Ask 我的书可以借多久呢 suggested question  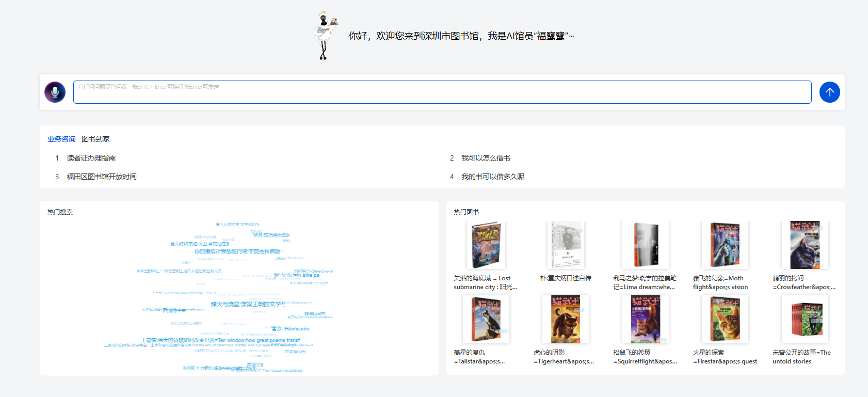493,177
